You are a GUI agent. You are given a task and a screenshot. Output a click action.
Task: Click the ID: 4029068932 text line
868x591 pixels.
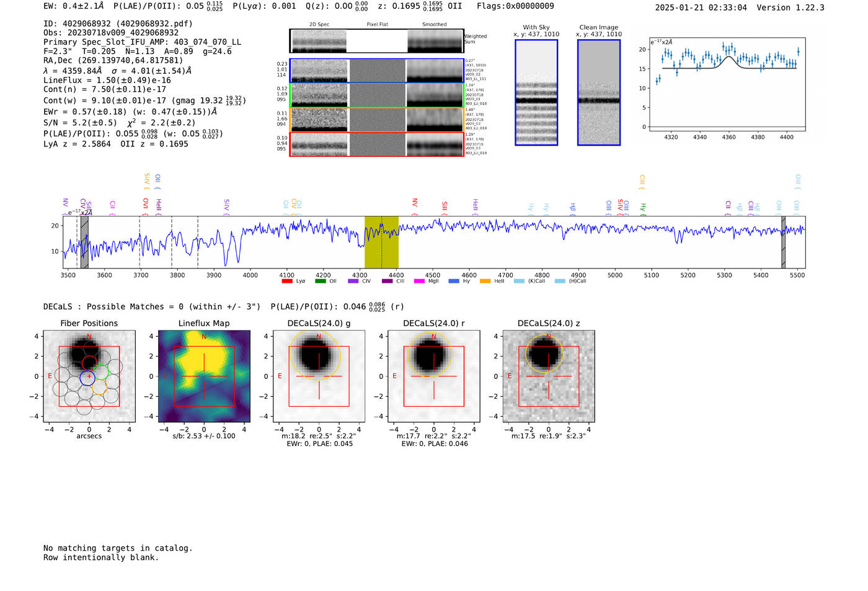click(118, 24)
